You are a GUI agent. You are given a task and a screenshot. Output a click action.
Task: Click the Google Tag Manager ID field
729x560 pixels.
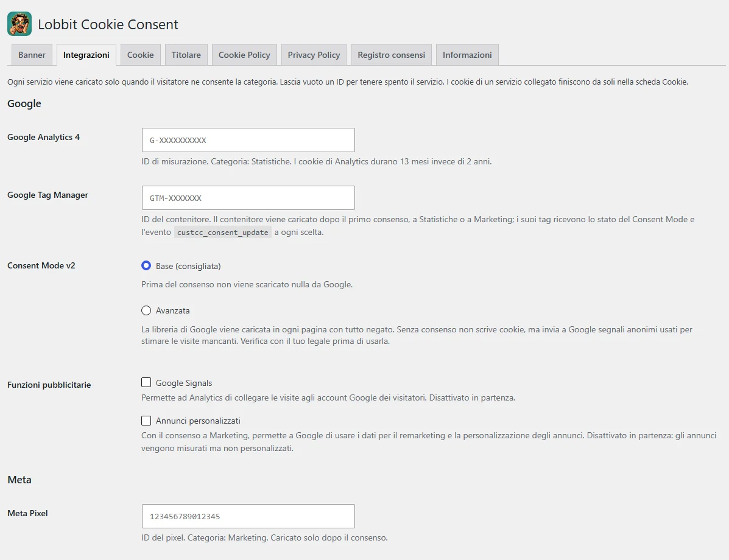248,198
